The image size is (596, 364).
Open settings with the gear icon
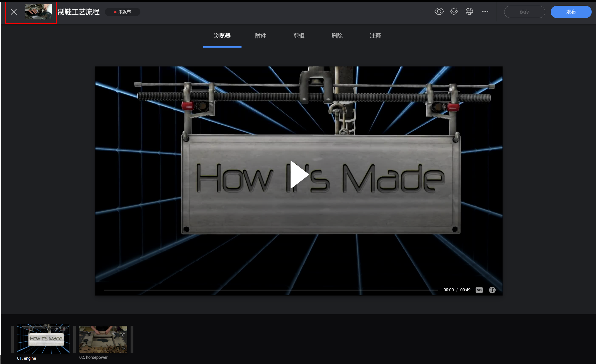pos(454,12)
